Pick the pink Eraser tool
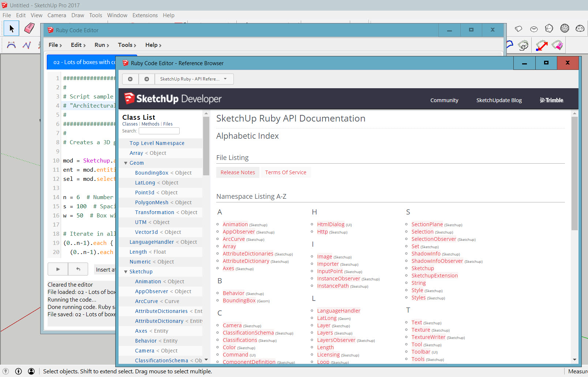Screen dimensions: 588x377 29,29
